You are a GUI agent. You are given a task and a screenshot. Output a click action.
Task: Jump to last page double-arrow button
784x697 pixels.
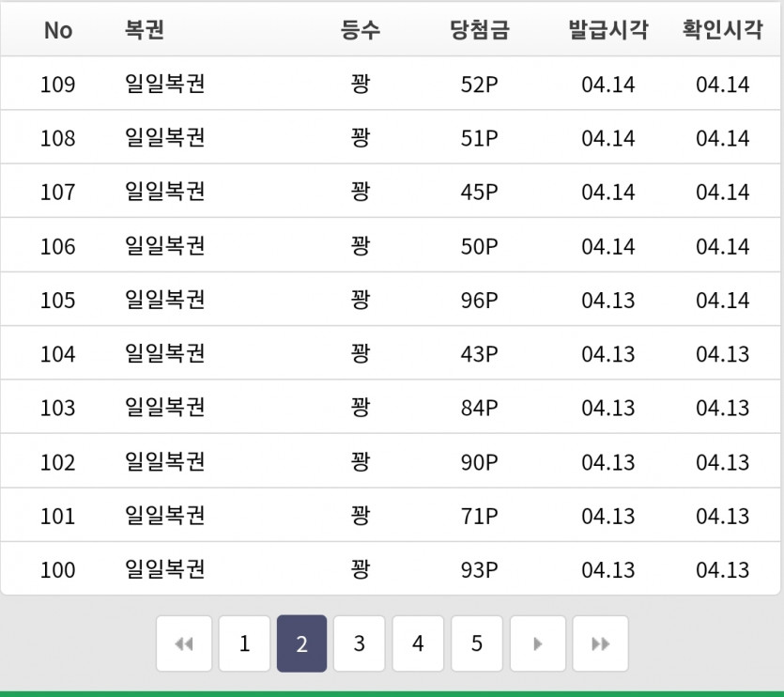(601, 643)
